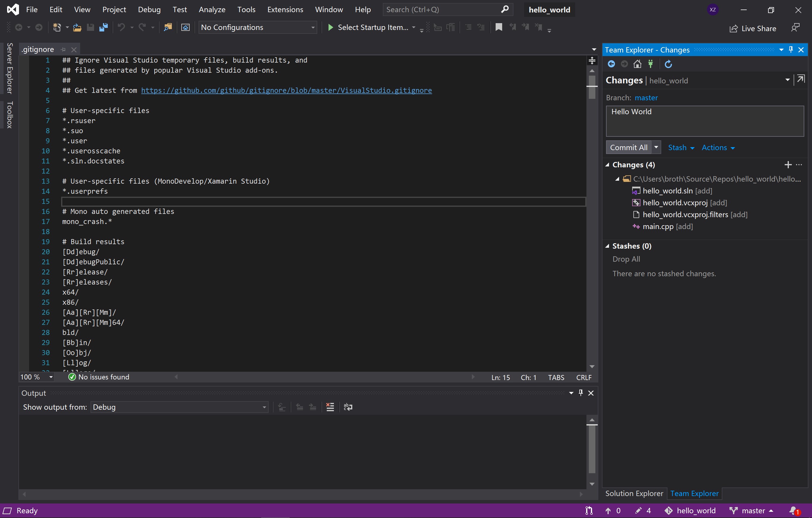Click the folder-with-magnifier toolbar icon

click(x=168, y=27)
